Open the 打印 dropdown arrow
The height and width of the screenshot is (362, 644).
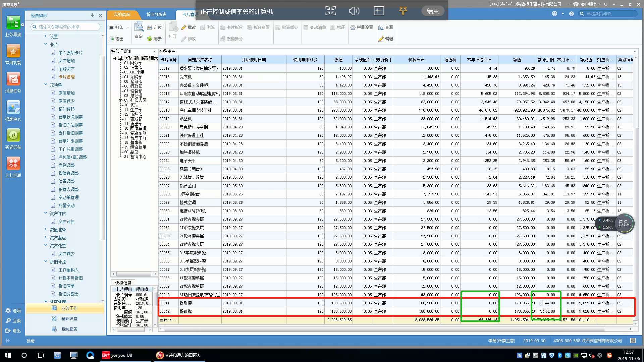128,27
